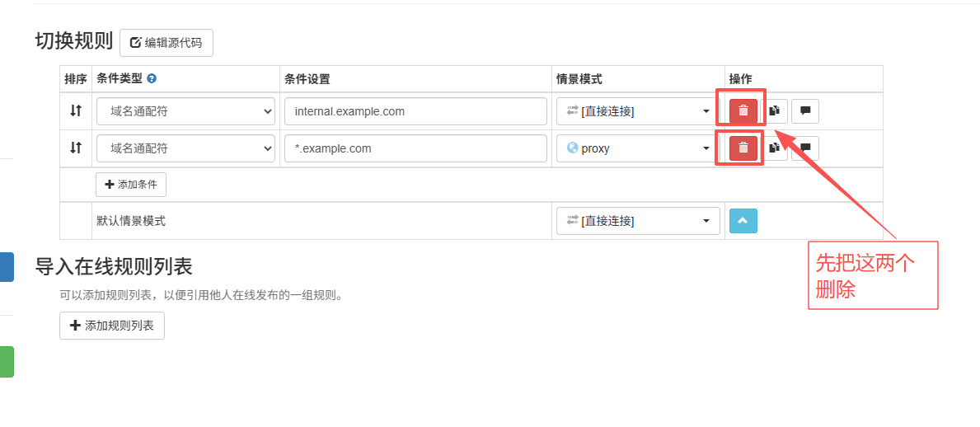Screen dimensions: 980x427
Task: Click the *.example.com input field
Action: pos(415,148)
